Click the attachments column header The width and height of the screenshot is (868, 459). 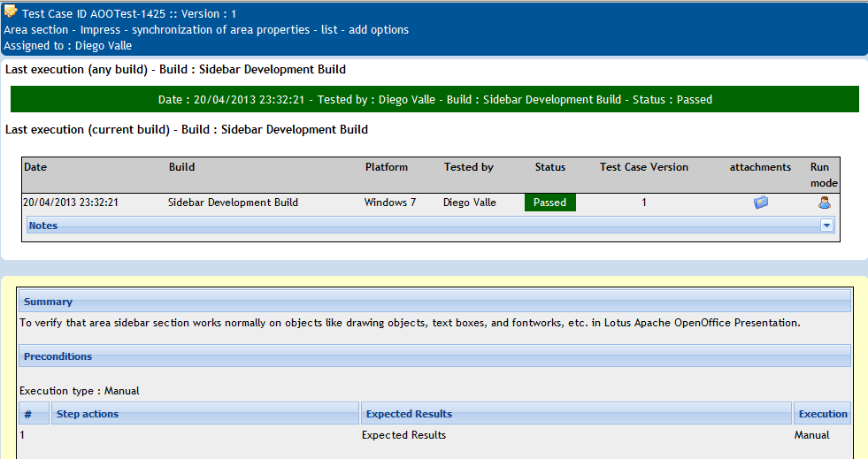(x=760, y=167)
